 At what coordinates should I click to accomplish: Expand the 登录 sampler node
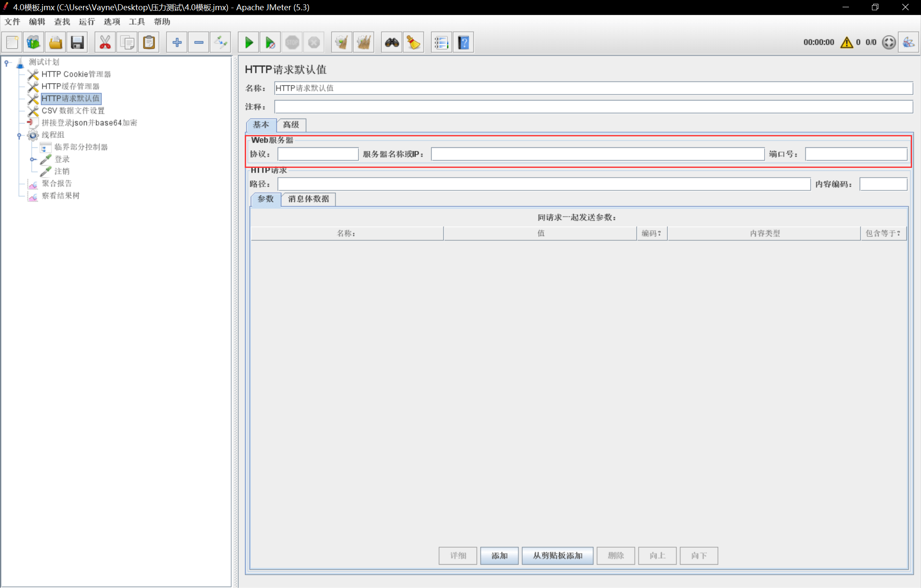point(32,159)
